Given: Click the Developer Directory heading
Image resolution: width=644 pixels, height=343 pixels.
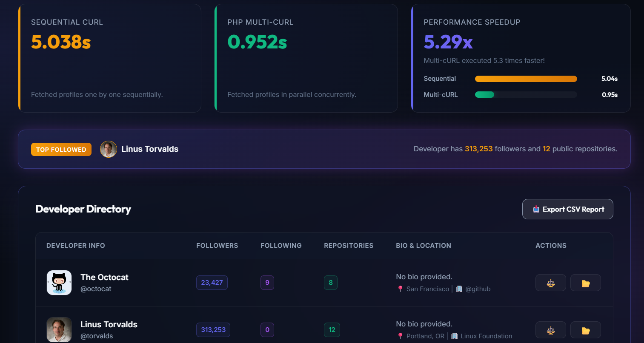Looking at the screenshot, I should [x=83, y=209].
